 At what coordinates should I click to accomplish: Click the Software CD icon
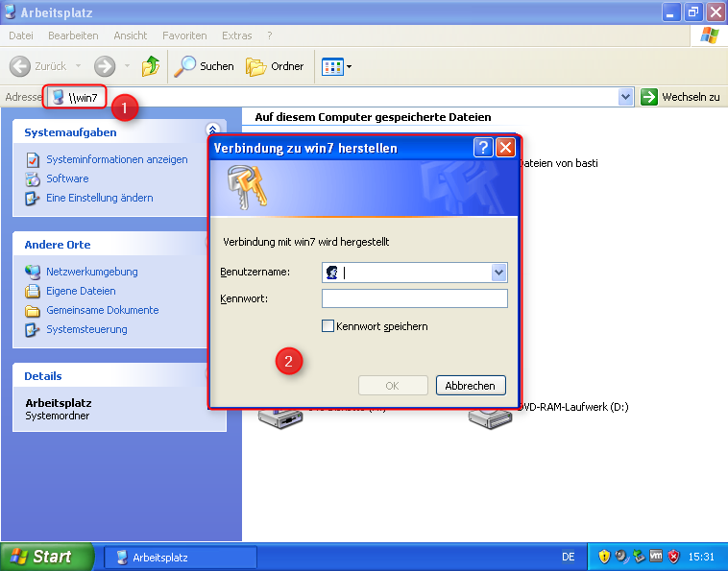click(x=33, y=179)
